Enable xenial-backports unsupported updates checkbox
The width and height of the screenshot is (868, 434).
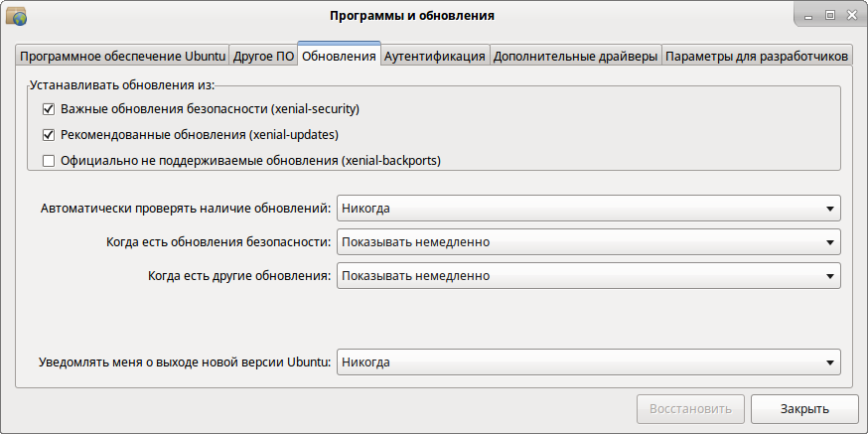coord(49,161)
